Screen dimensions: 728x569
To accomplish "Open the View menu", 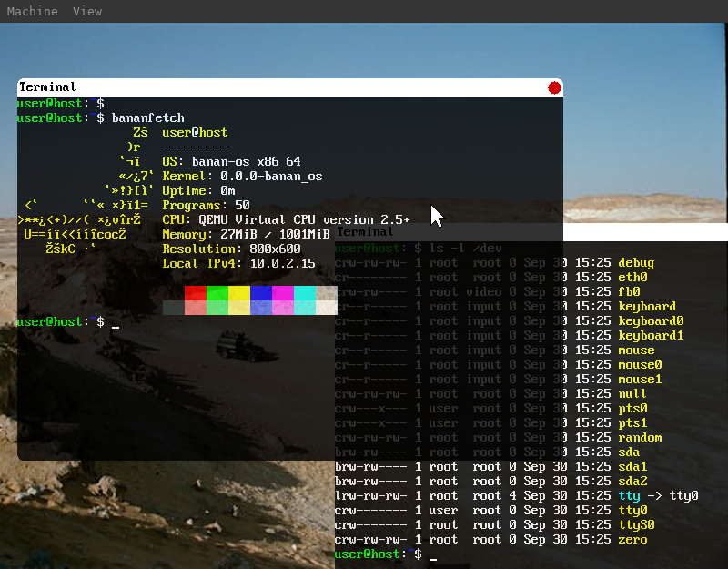I will tap(86, 11).
